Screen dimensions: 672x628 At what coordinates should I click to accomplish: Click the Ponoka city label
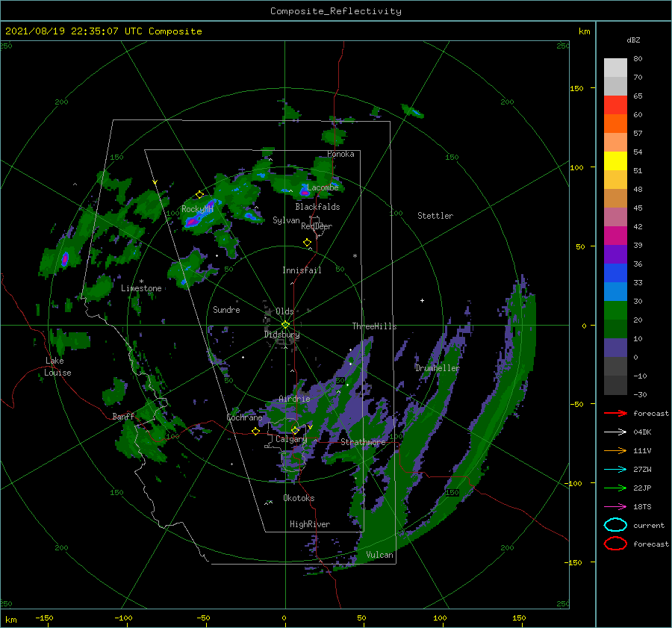click(x=340, y=154)
